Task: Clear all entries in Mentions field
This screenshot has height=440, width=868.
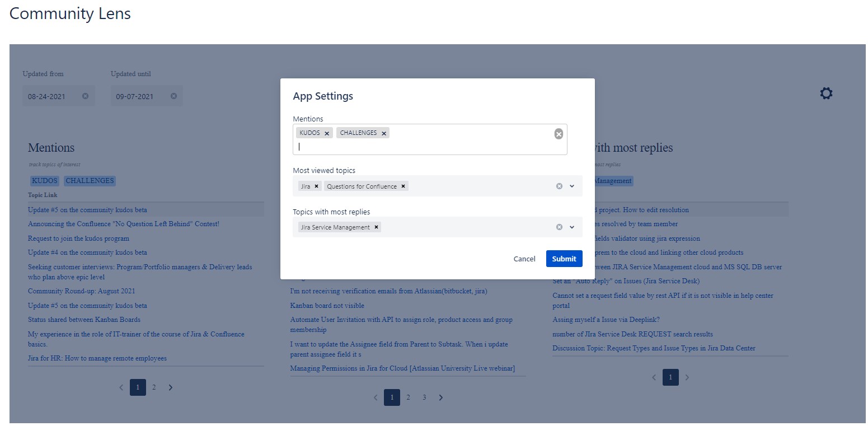Action: [x=559, y=134]
